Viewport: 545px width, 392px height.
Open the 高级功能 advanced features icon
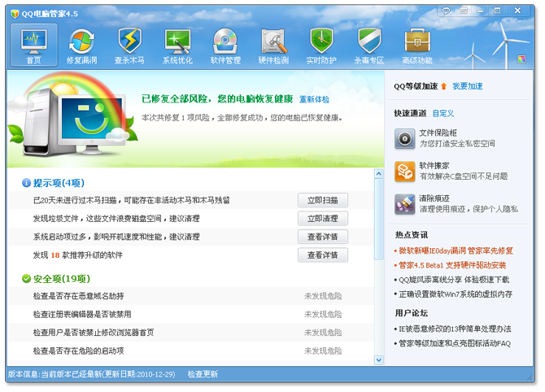tap(417, 46)
